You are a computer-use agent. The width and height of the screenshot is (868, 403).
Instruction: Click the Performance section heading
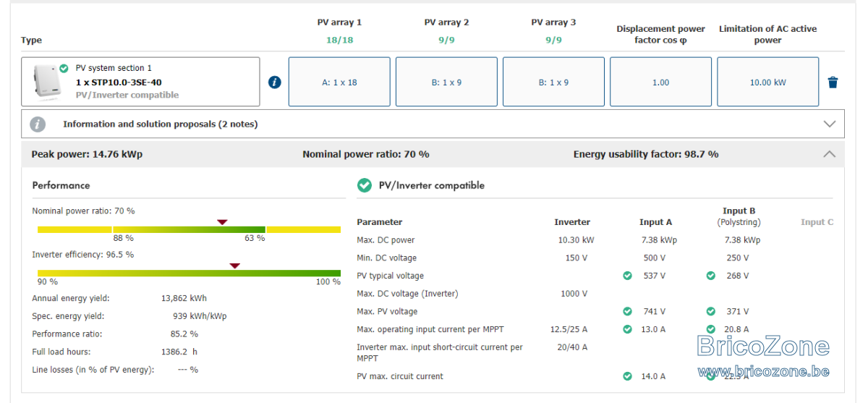(x=61, y=185)
